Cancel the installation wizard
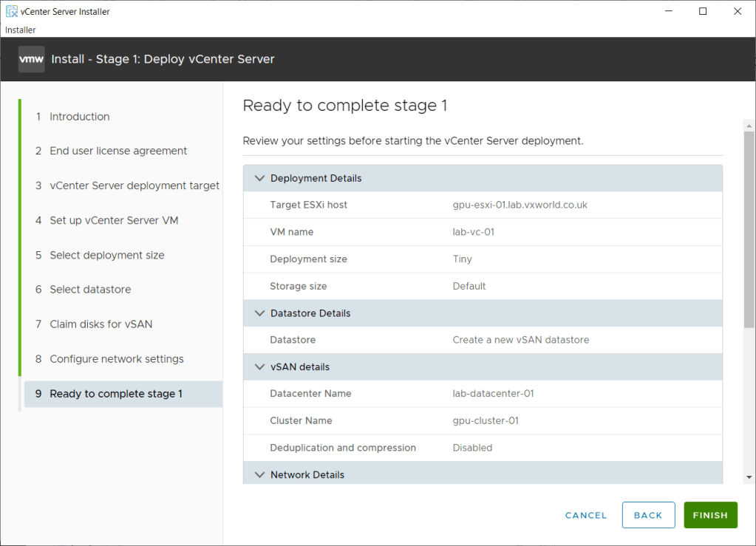The width and height of the screenshot is (756, 546). (x=586, y=515)
